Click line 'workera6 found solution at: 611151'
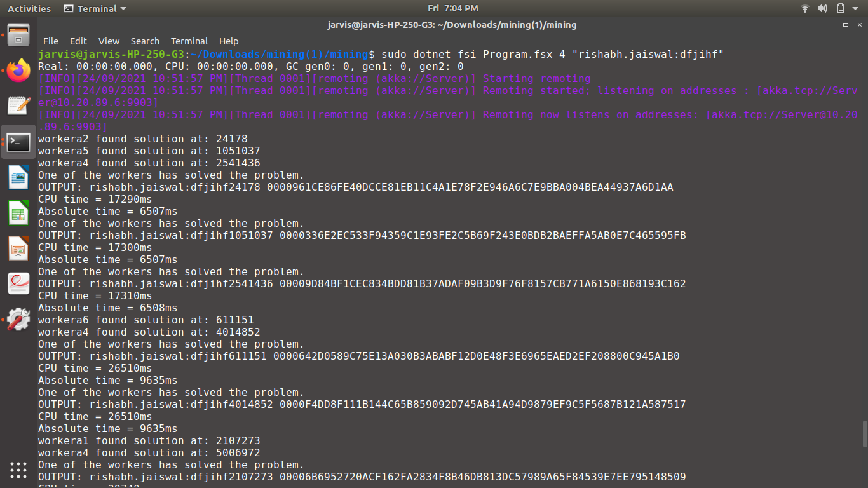Viewport: 868px width, 488px height. pyautogui.click(x=146, y=320)
